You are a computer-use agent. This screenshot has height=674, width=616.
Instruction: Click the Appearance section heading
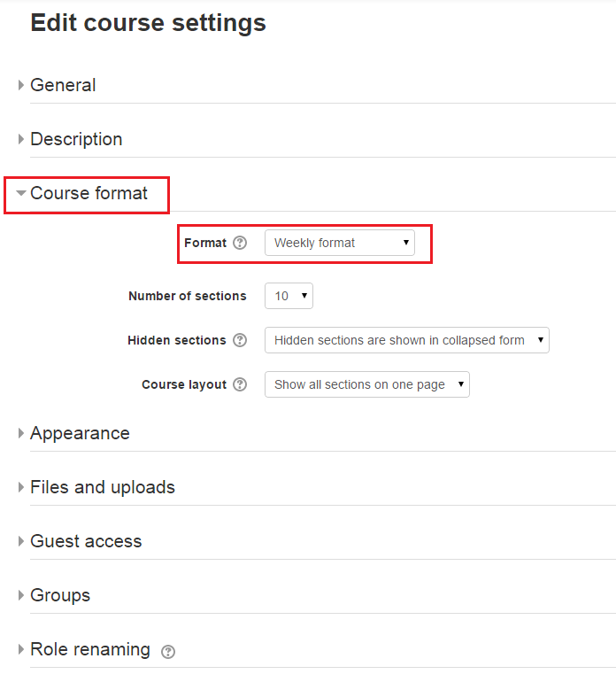[80, 433]
